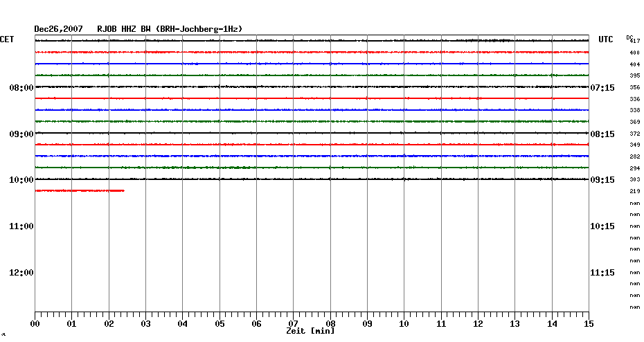The height and width of the screenshot is (342, 644).
Task: Select the station title RJOB HHZ BW (BRH-Jochberg-1Hz)
Action: click(x=170, y=29)
